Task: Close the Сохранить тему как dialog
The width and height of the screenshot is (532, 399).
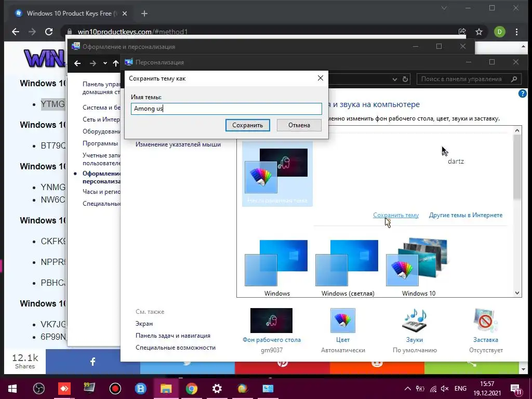Action: point(320,78)
